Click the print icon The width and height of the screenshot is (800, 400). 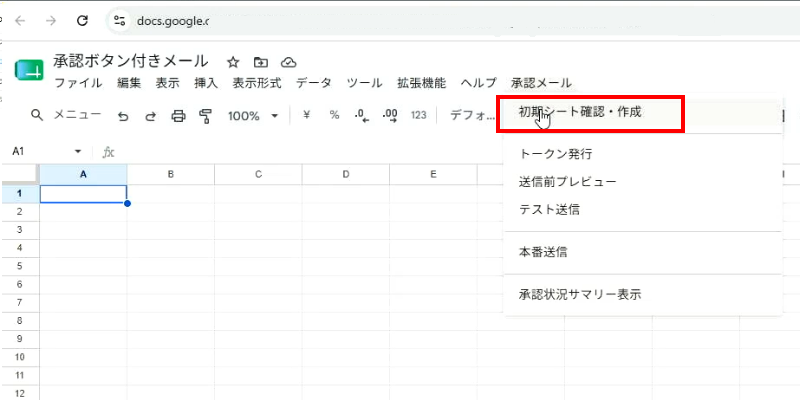(178, 116)
